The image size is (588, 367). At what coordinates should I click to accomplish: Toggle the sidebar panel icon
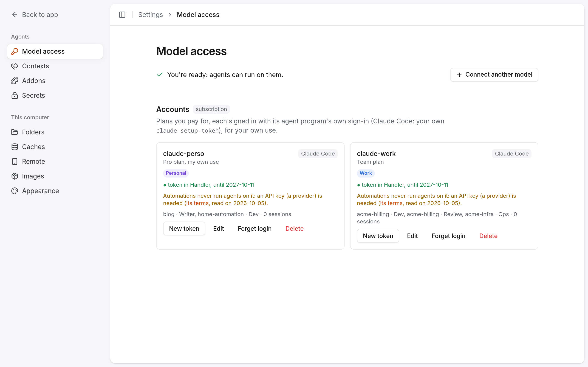[122, 15]
